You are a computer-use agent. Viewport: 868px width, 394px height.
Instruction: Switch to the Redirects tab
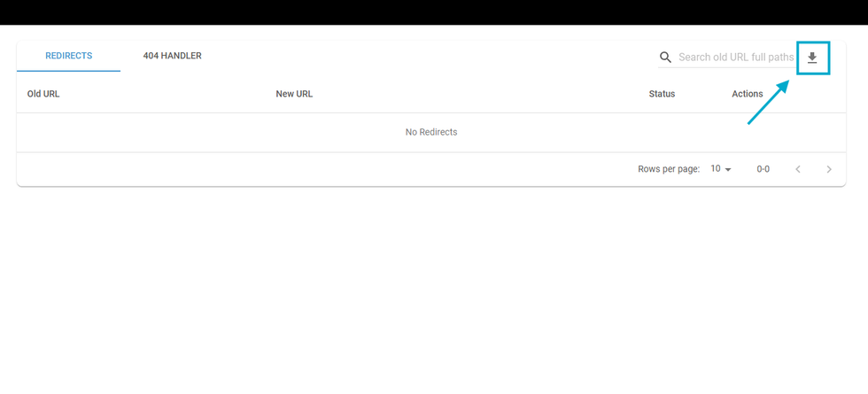69,56
